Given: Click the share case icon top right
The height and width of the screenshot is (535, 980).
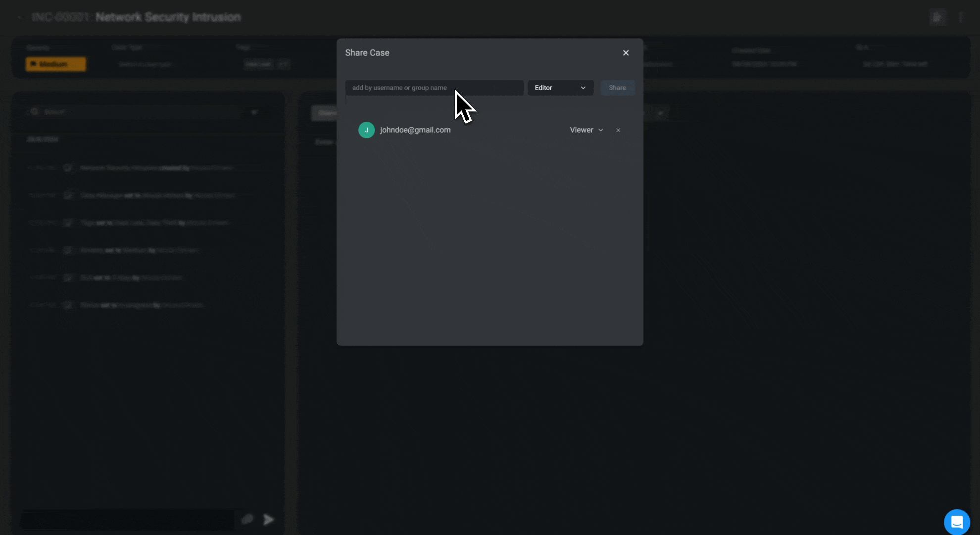Looking at the screenshot, I should pos(937,17).
